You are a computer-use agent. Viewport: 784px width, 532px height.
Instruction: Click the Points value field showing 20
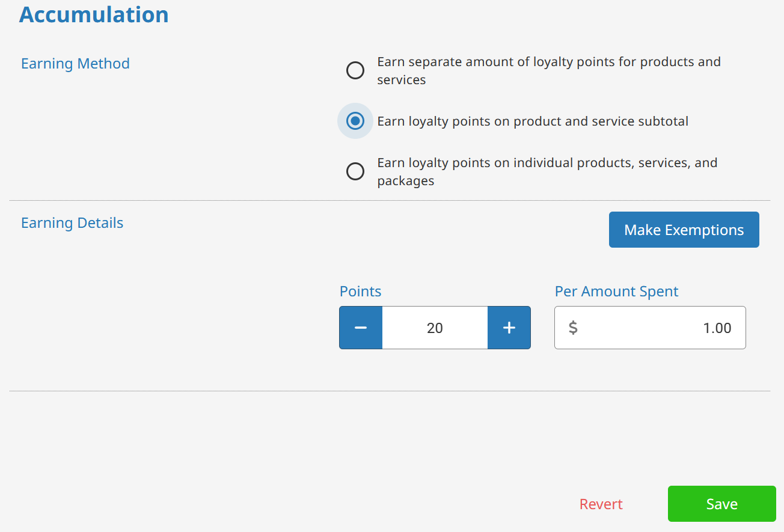tap(435, 328)
